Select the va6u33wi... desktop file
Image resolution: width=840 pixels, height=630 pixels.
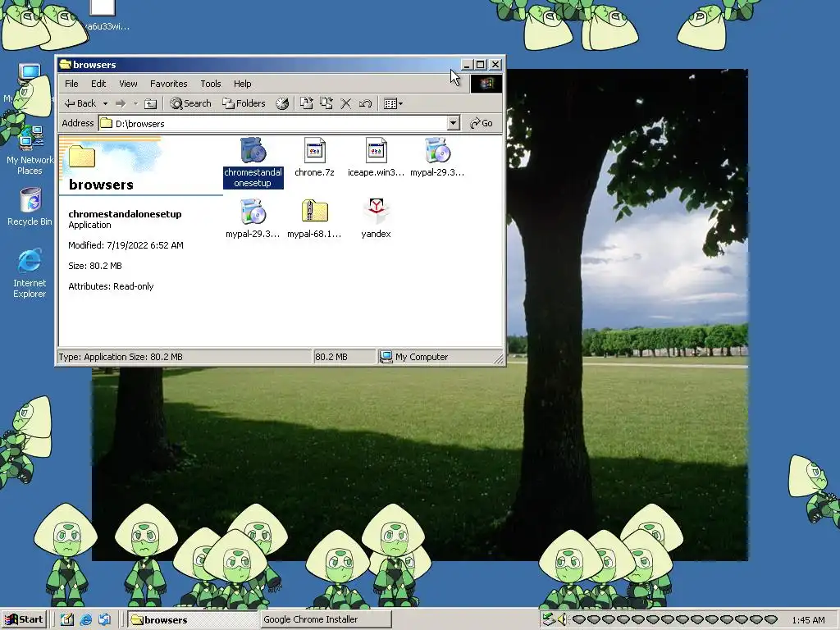point(103,16)
